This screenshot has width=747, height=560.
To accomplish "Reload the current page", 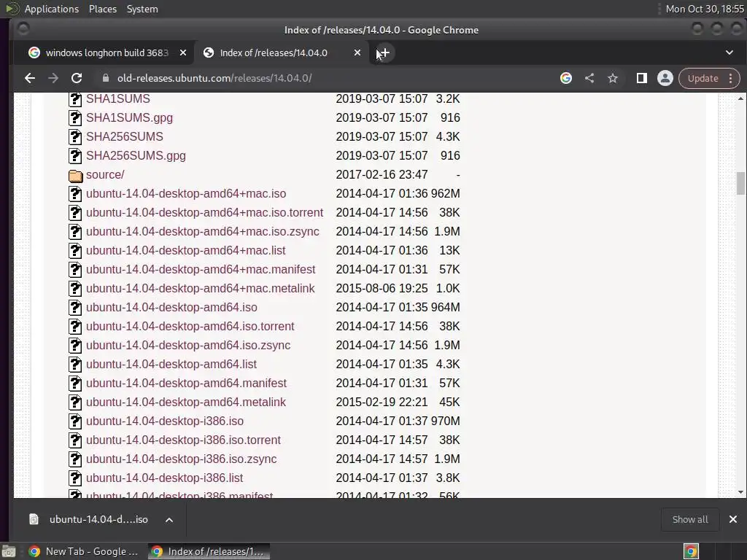I will [76, 78].
